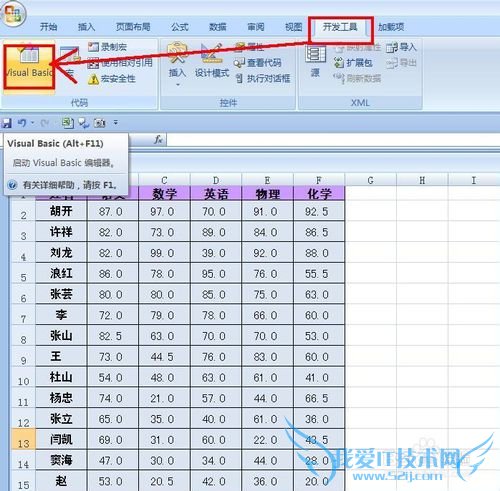Select column C header
500x491 pixels.
tap(164, 180)
